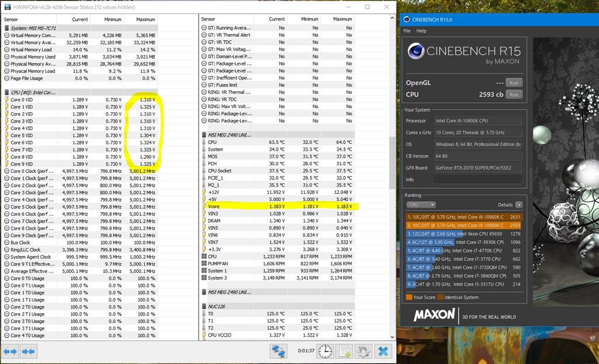Click the left pane Maximum column header

(141, 19)
